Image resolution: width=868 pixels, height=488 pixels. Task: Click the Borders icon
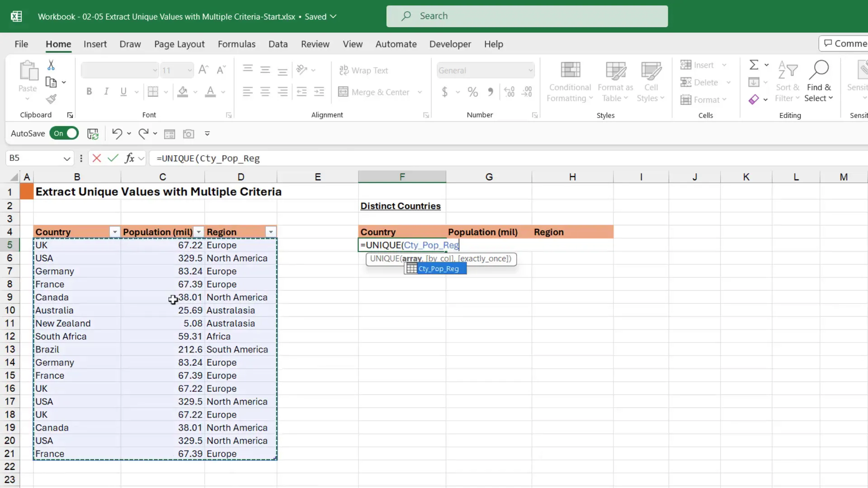pos(153,92)
